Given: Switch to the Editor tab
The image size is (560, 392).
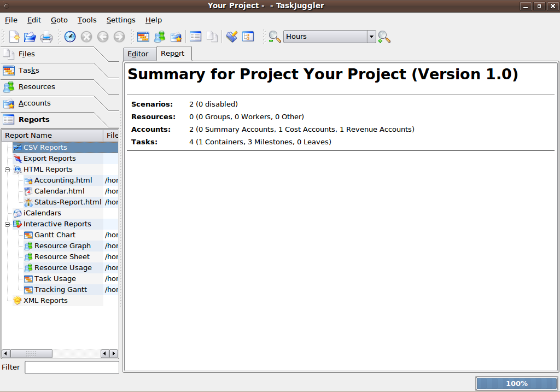Looking at the screenshot, I should (138, 54).
